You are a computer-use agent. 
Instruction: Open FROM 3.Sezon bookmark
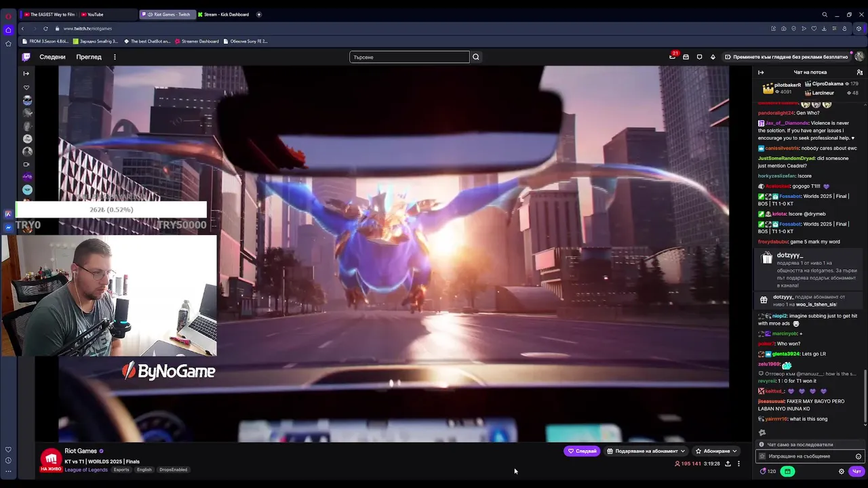(x=45, y=41)
